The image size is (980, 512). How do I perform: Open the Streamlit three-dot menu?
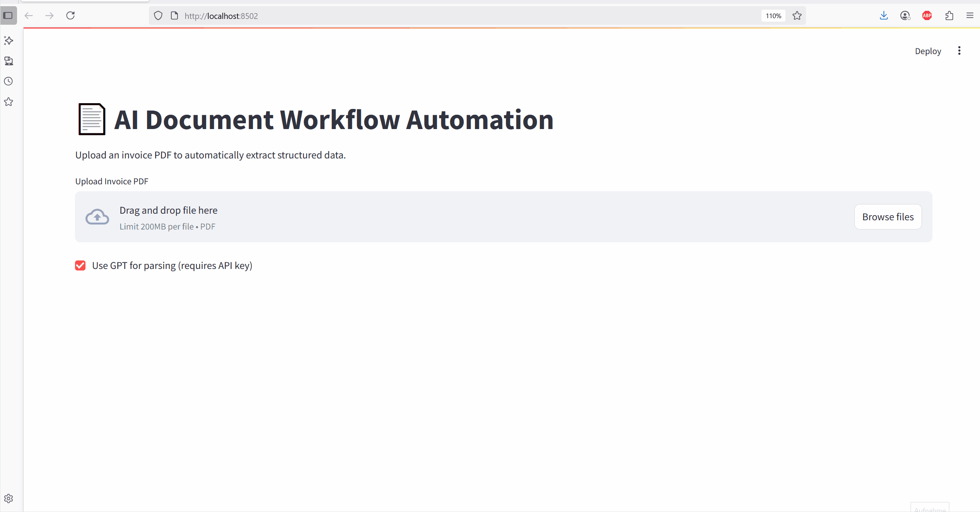click(x=959, y=51)
